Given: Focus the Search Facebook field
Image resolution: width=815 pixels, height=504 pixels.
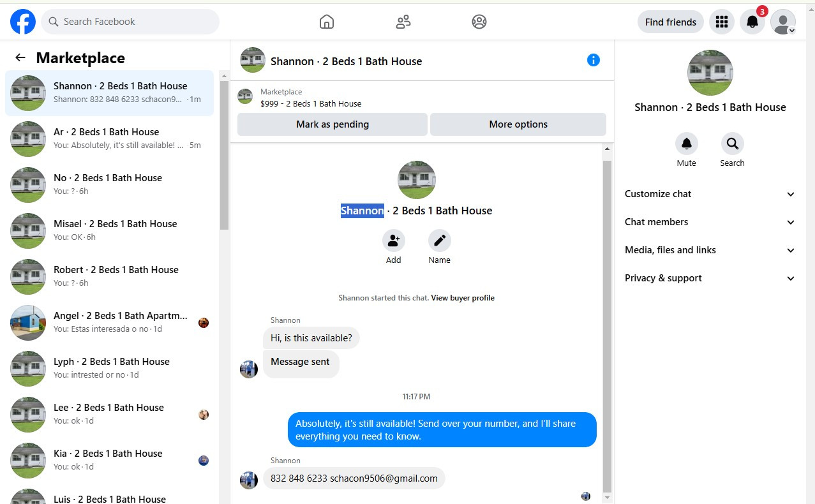Looking at the screenshot, I should click(x=130, y=22).
